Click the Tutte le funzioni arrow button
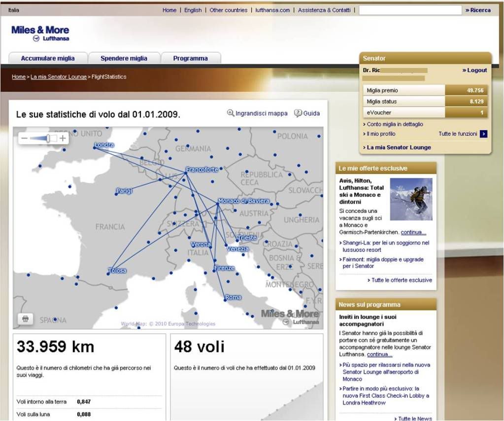The image size is (504, 421). pos(483,134)
